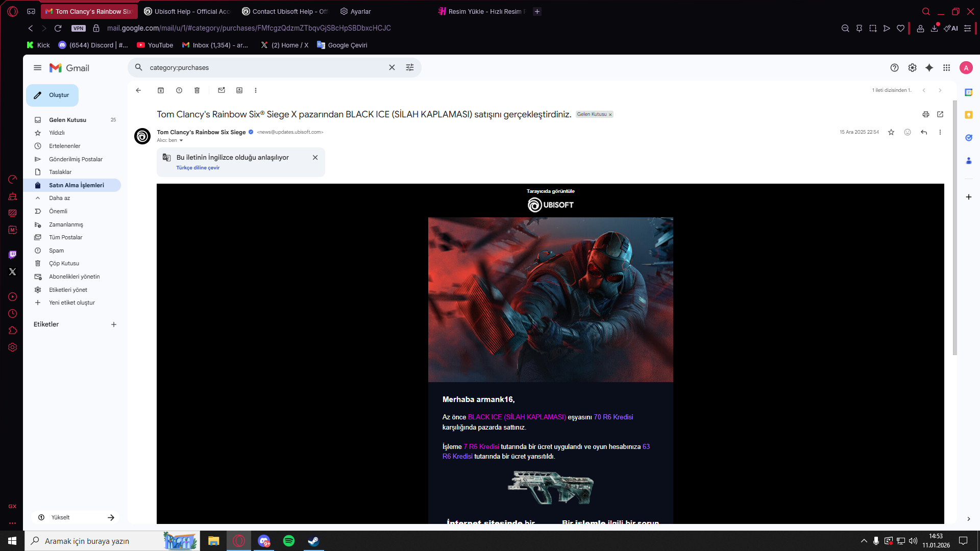Image resolution: width=980 pixels, height=551 pixels.
Task: Open the Google apps grid
Action: [x=947, y=68]
